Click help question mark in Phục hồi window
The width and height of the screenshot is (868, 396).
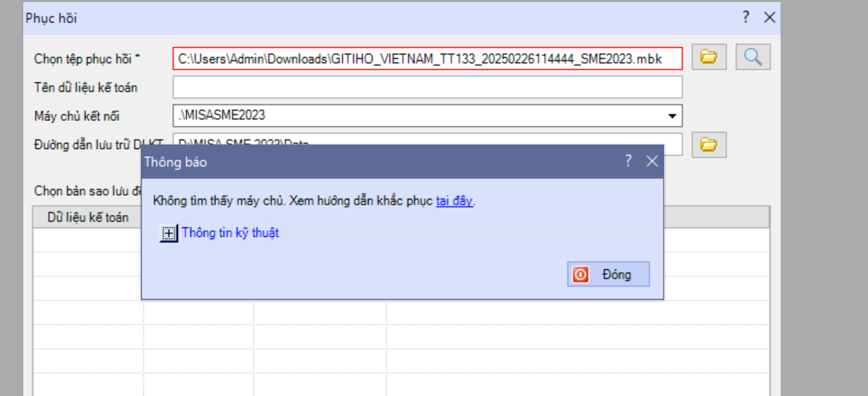(x=746, y=17)
